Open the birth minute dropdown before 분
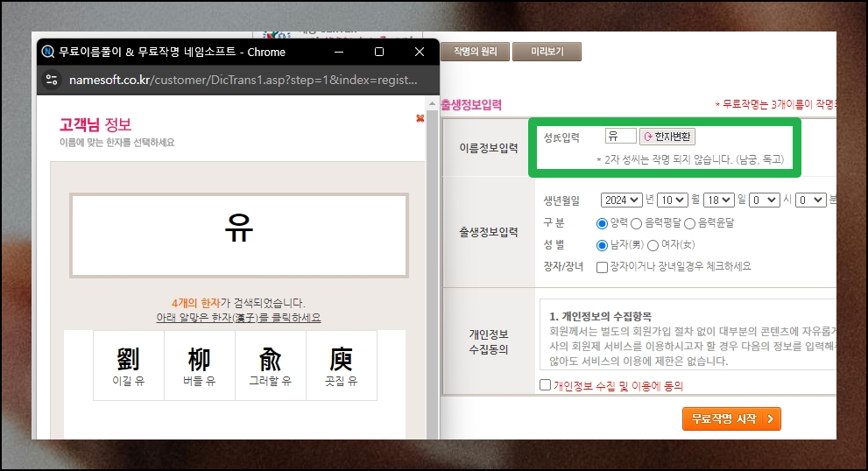This screenshot has height=471, width=868. (811, 200)
